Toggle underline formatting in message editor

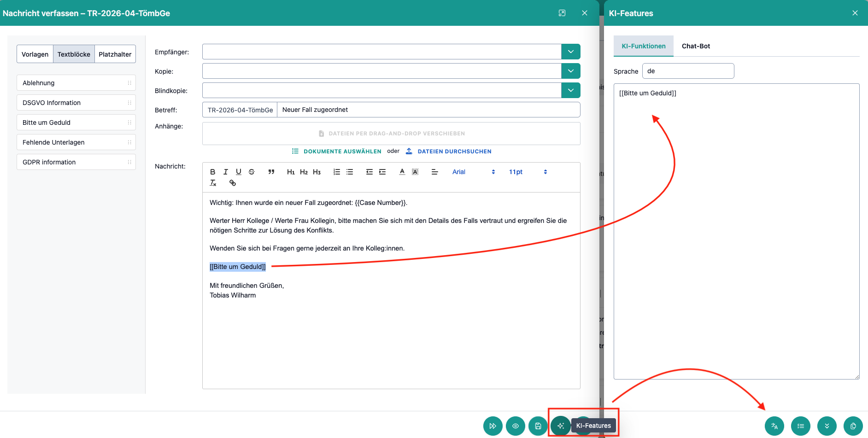(x=238, y=172)
